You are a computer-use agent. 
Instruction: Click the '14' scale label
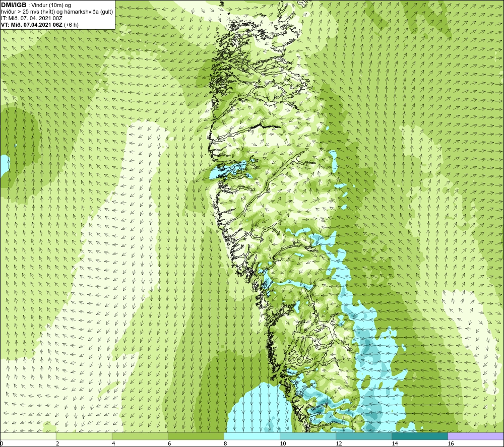click(x=395, y=444)
